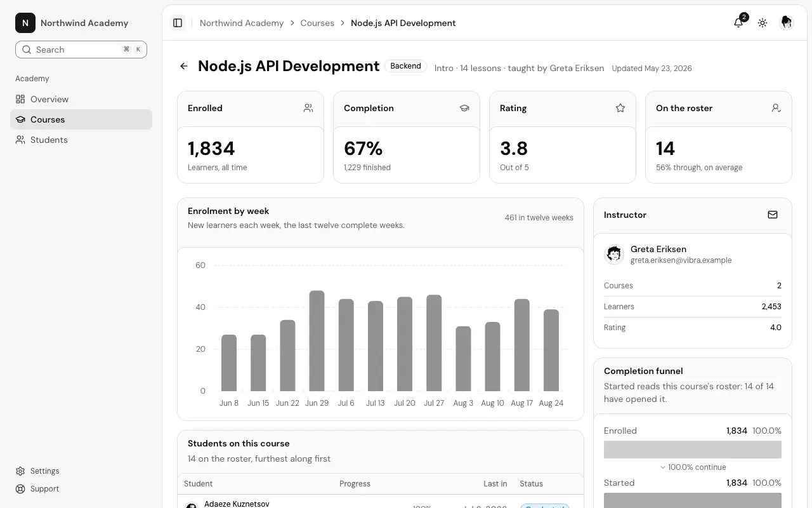
Task: Click Greta Eriksen's avatar in Instructor card
Action: [x=613, y=254]
